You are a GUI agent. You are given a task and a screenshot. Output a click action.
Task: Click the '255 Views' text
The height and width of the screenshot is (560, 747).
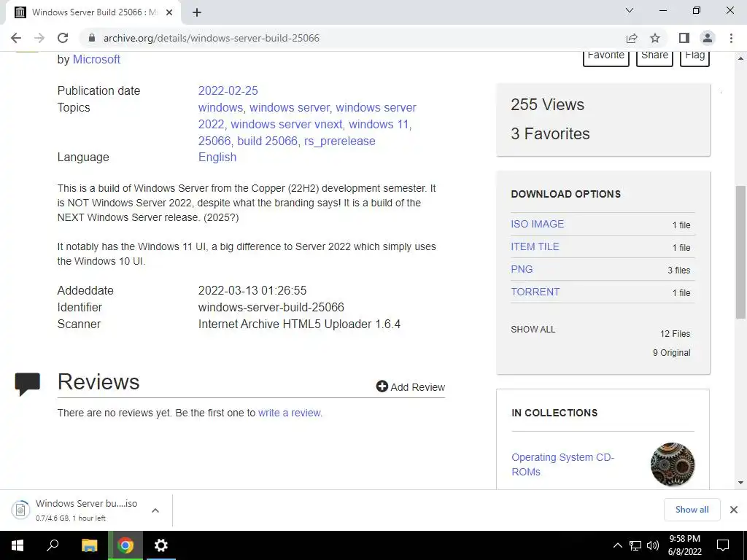click(x=547, y=104)
